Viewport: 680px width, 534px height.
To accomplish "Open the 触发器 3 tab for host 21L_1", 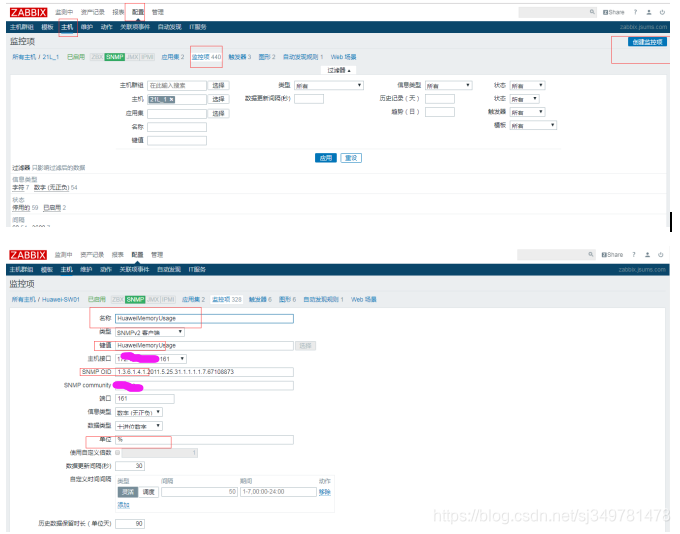I will tap(240, 57).
